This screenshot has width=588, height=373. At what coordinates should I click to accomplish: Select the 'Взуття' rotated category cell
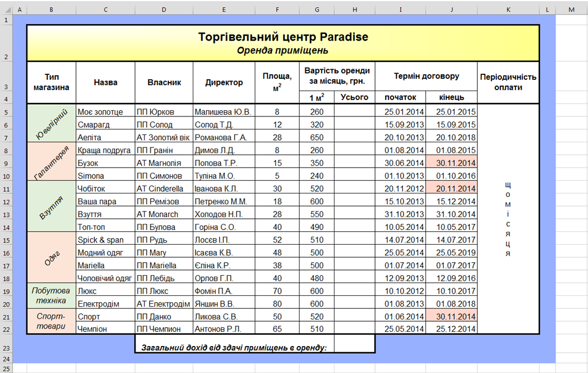51,206
